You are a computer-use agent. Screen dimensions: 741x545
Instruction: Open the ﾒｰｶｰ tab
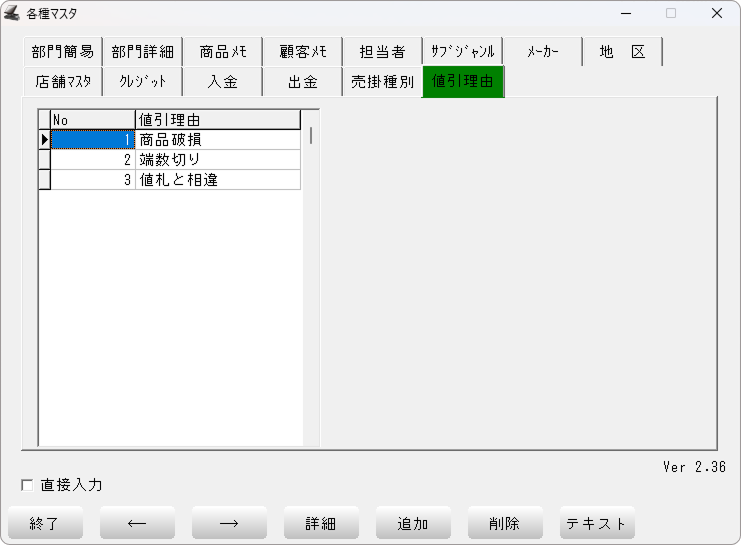coord(542,52)
